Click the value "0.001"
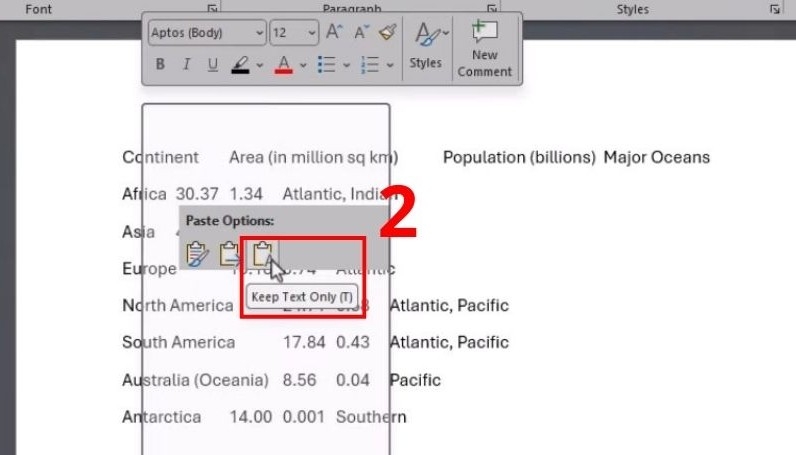The image size is (796, 455). pos(304,417)
